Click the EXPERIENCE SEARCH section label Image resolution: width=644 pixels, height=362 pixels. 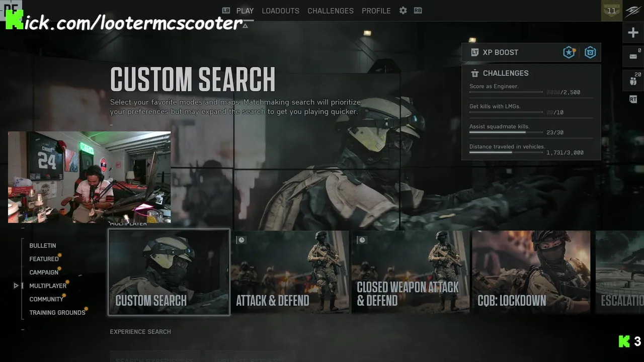[x=140, y=332]
